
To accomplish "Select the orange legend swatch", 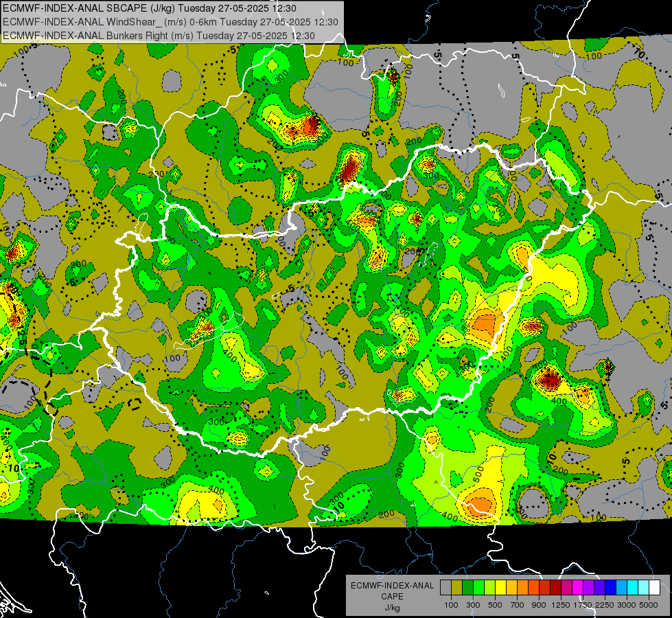I will pyautogui.click(x=523, y=588).
